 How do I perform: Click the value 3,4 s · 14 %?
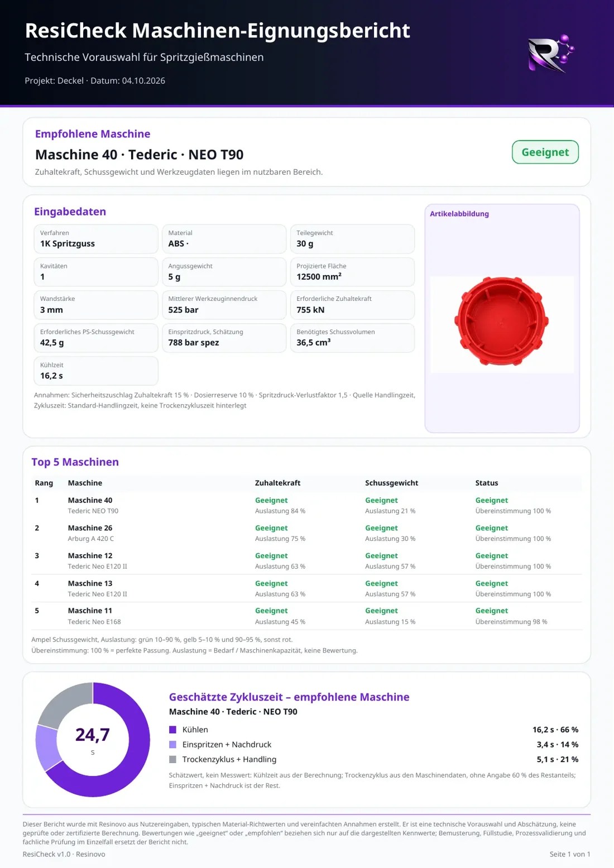[x=558, y=745]
